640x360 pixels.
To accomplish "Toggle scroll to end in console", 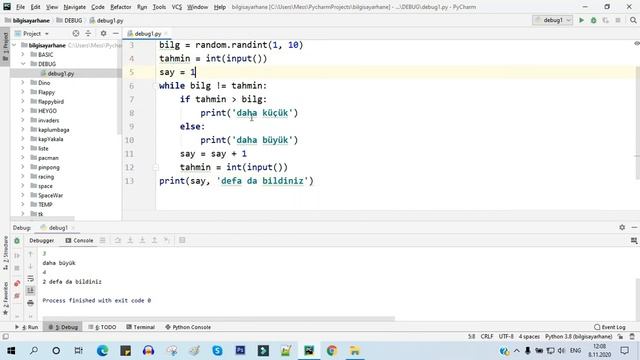I will [30, 290].
